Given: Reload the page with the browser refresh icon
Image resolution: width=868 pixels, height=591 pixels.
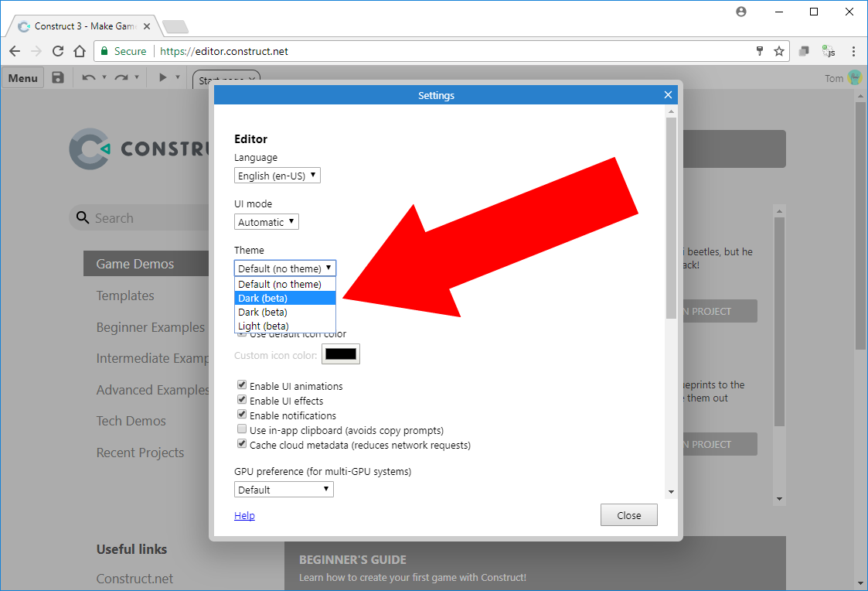Looking at the screenshot, I should pyautogui.click(x=58, y=51).
